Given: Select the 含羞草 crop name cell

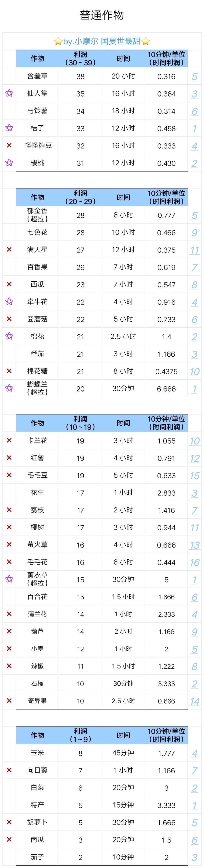Looking at the screenshot, I should pyautogui.click(x=37, y=76).
